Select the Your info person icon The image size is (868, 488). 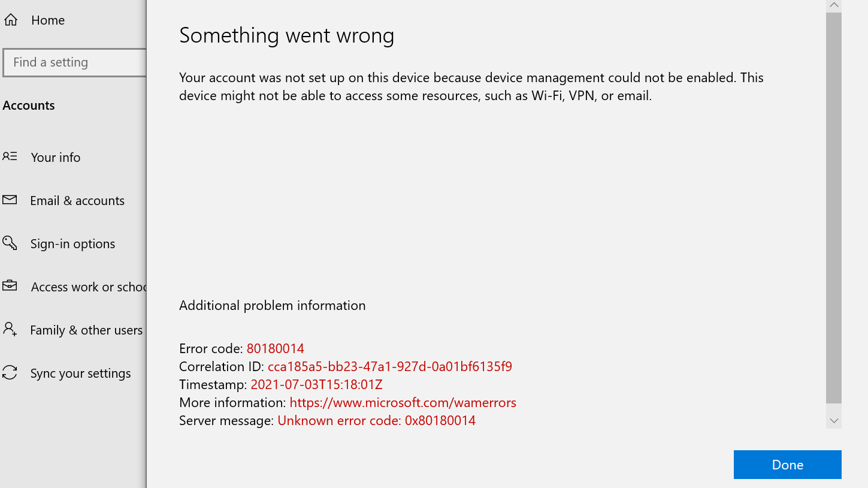click(x=10, y=156)
